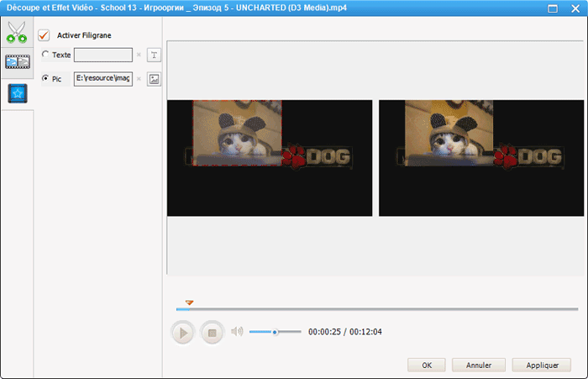Click the orange timeline position marker
This screenshot has height=379, width=588.
189,303
